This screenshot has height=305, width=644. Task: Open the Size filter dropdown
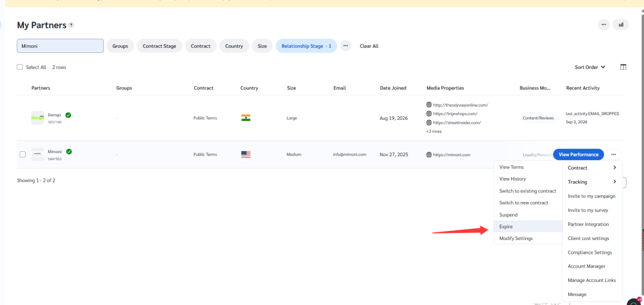coord(262,46)
